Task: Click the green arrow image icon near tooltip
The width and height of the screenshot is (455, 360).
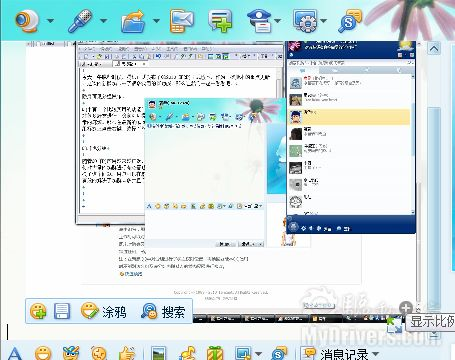Action: [394, 324]
